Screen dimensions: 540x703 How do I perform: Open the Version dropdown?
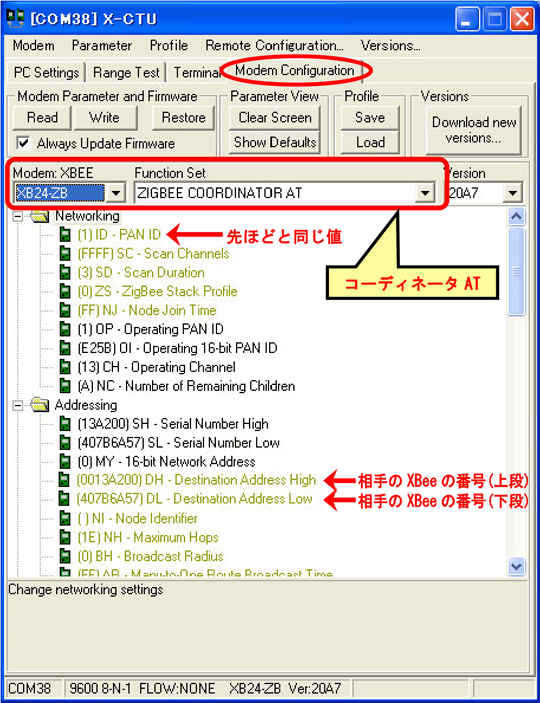click(x=513, y=193)
